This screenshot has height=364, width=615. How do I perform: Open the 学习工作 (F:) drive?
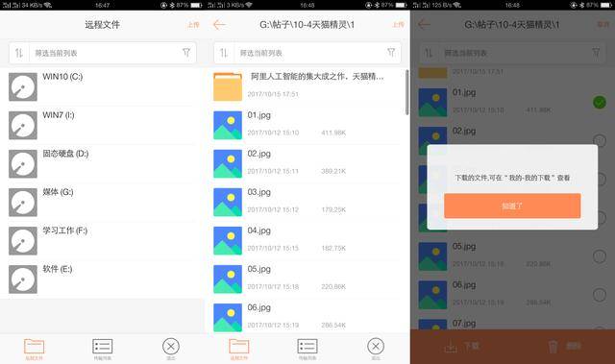tap(102, 240)
